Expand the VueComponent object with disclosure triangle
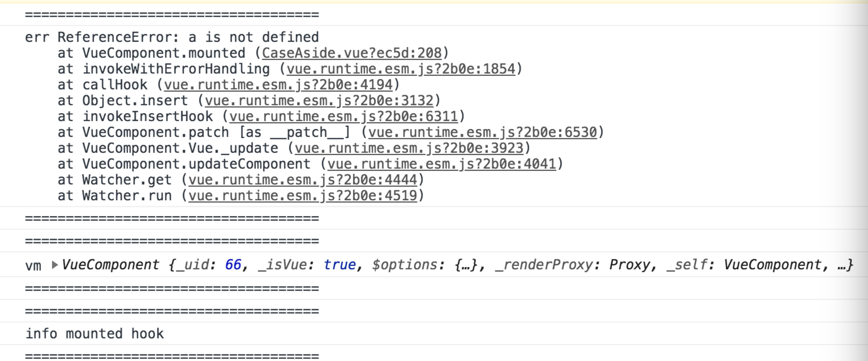The height and width of the screenshot is (361, 868). (54, 265)
